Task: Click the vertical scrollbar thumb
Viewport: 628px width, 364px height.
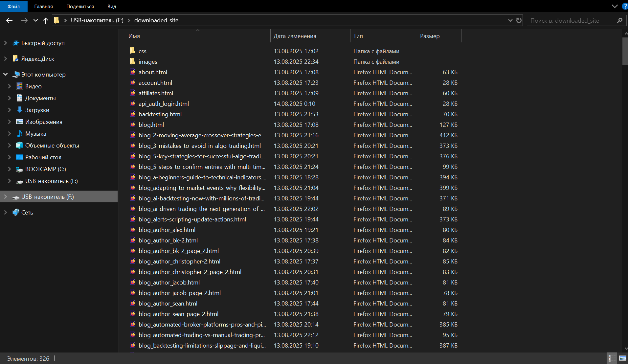Action: 625,51
